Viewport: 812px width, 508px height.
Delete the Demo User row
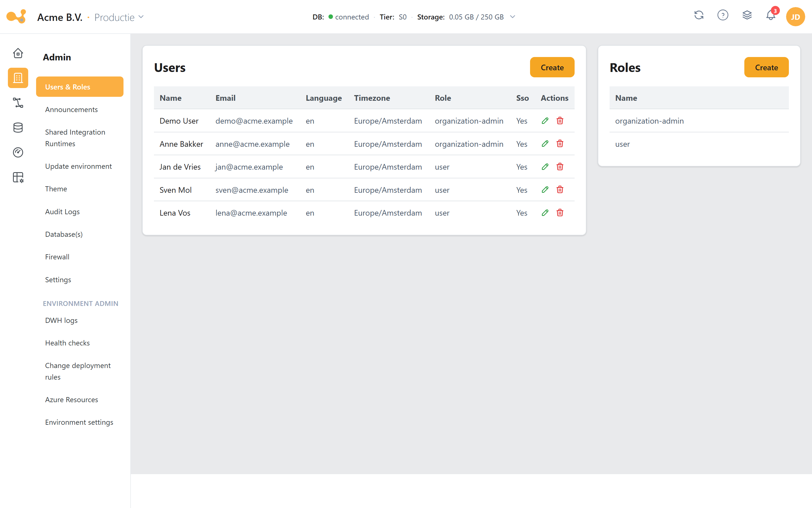tap(560, 121)
